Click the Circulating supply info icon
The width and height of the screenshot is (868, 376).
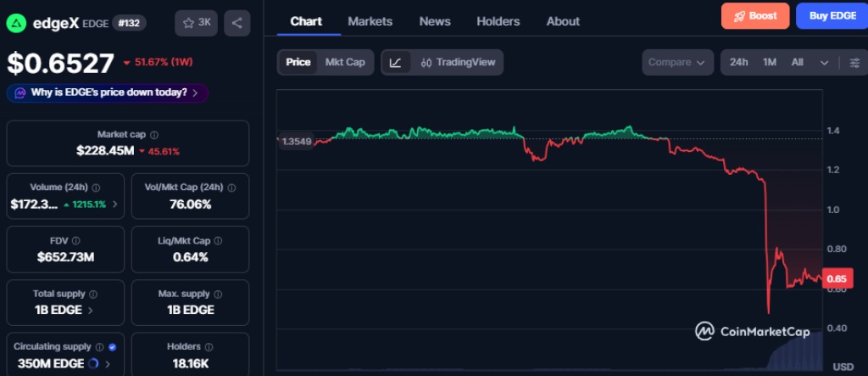99,347
